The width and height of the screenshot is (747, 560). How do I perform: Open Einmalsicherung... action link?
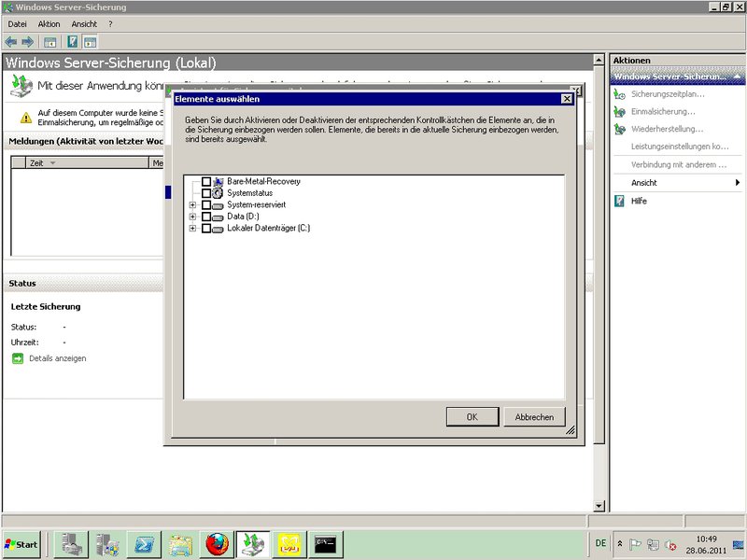tap(663, 112)
